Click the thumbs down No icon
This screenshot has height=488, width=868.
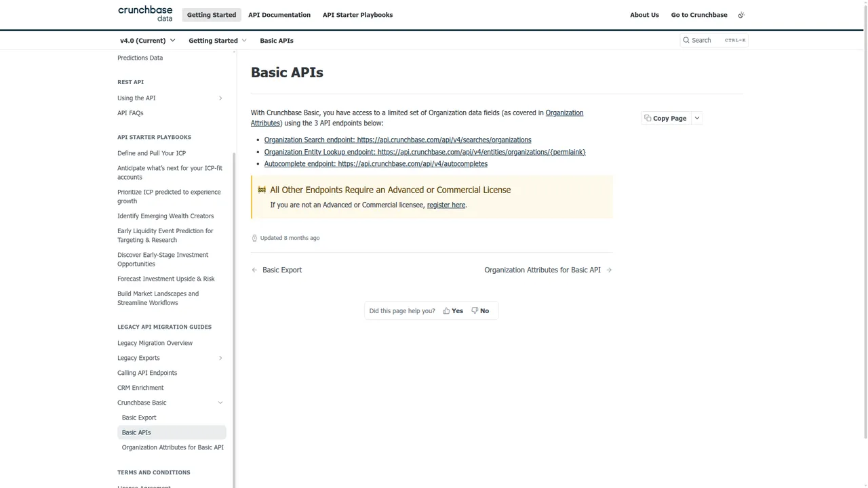coord(475,310)
